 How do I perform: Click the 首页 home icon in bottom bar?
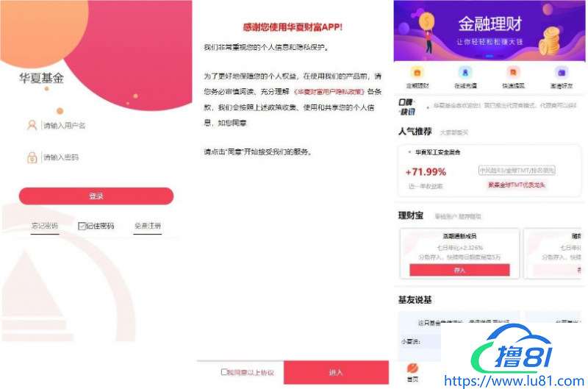pyautogui.click(x=412, y=368)
